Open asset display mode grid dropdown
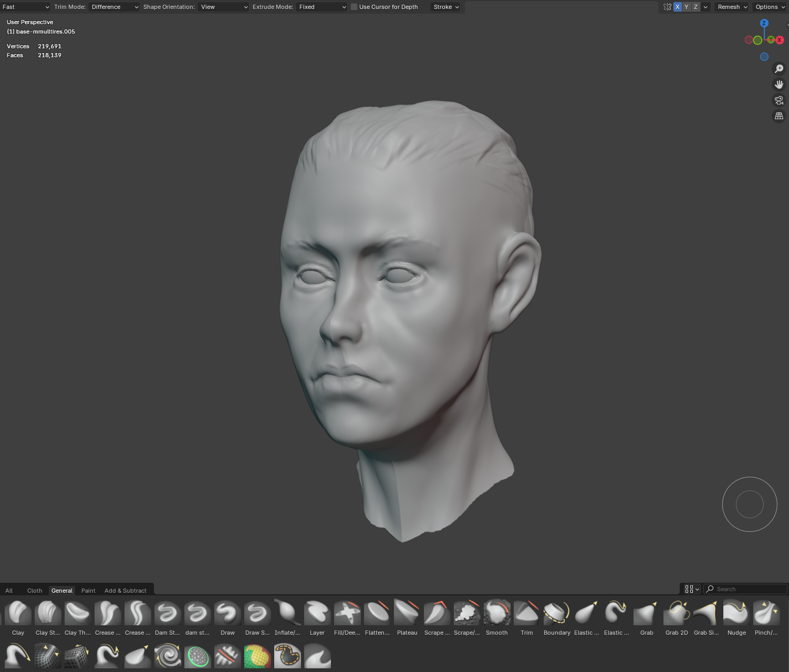The width and height of the screenshot is (789, 672). click(x=692, y=589)
